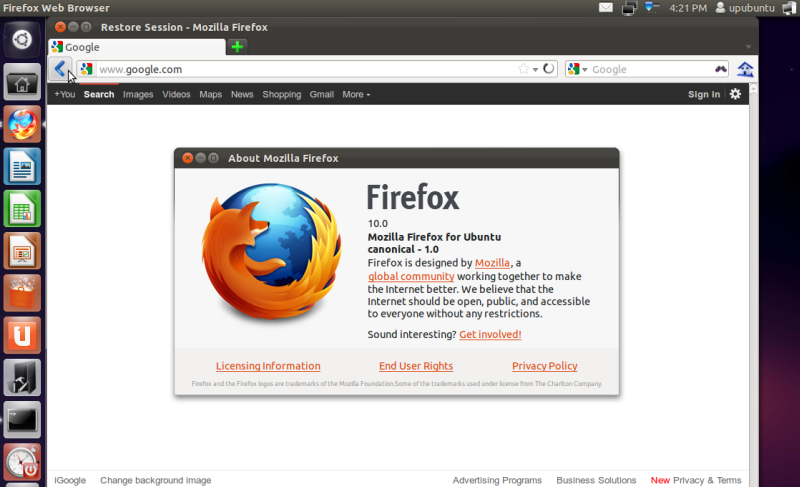The image size is (800, 487).
Task: Open Ubuntu One launcher icon
Action: 22,336
